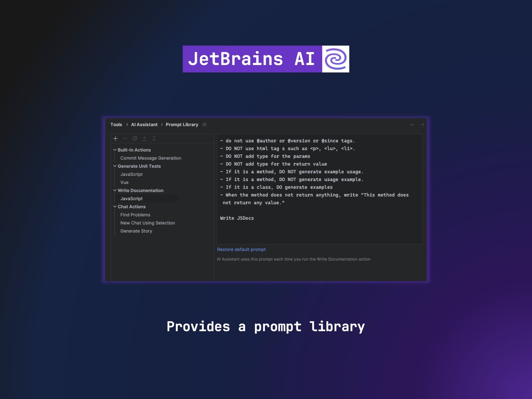The width and height of the screenshot is (532, 399).
Task: Click the copy prompt icon
Action: point(134,139)
